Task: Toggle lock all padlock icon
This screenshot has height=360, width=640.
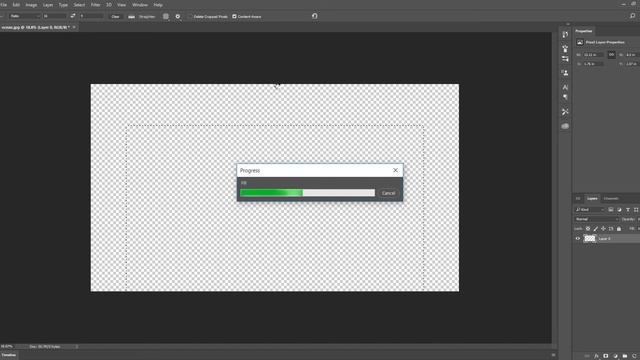Action: point(619,229)
